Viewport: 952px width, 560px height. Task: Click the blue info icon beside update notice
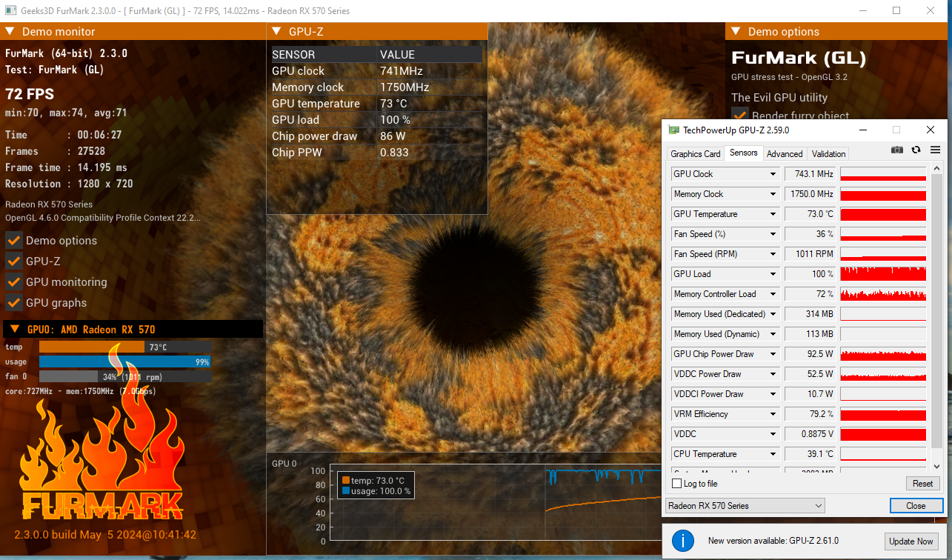coord(682,541)
